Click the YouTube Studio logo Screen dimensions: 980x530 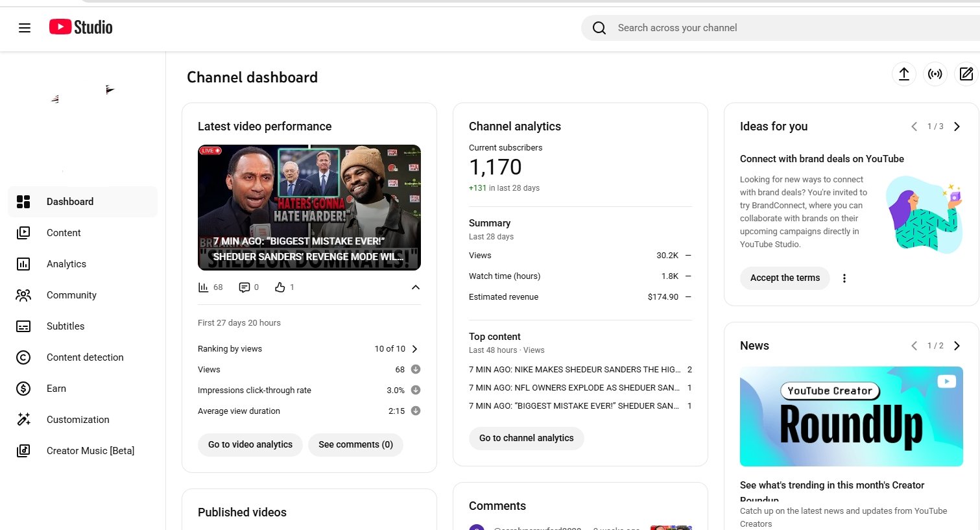coord(81,27)
